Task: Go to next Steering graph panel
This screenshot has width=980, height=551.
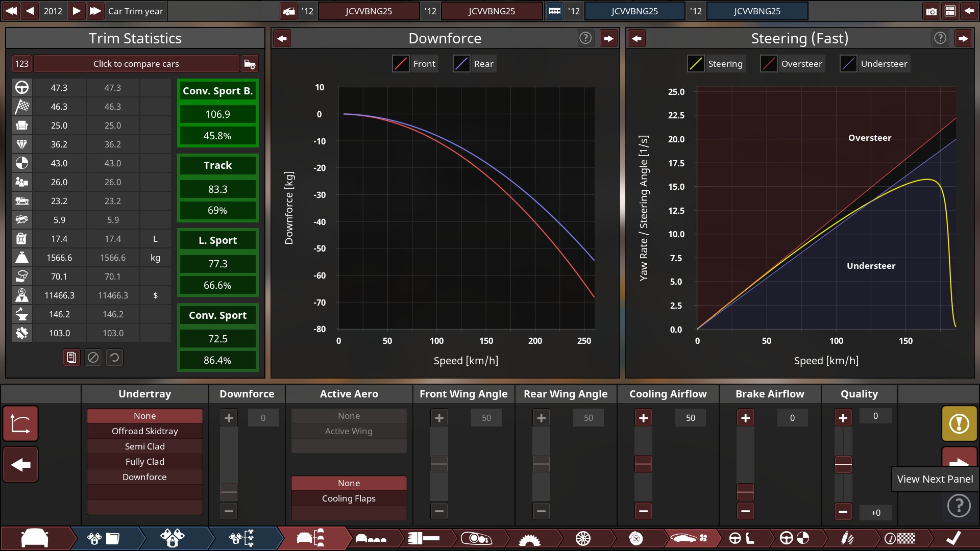Action: [x=963, y=38]
